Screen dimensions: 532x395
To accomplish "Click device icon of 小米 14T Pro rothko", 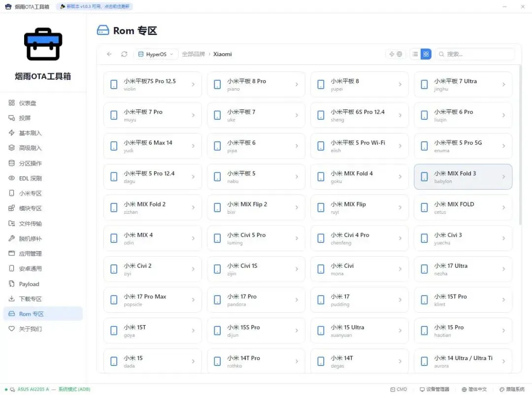I will pyautogui.click(x=218, y=362).
